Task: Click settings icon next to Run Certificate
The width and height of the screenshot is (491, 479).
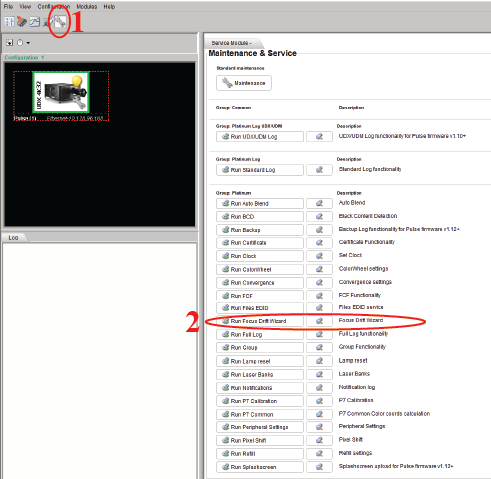Action: pos(319,243)
